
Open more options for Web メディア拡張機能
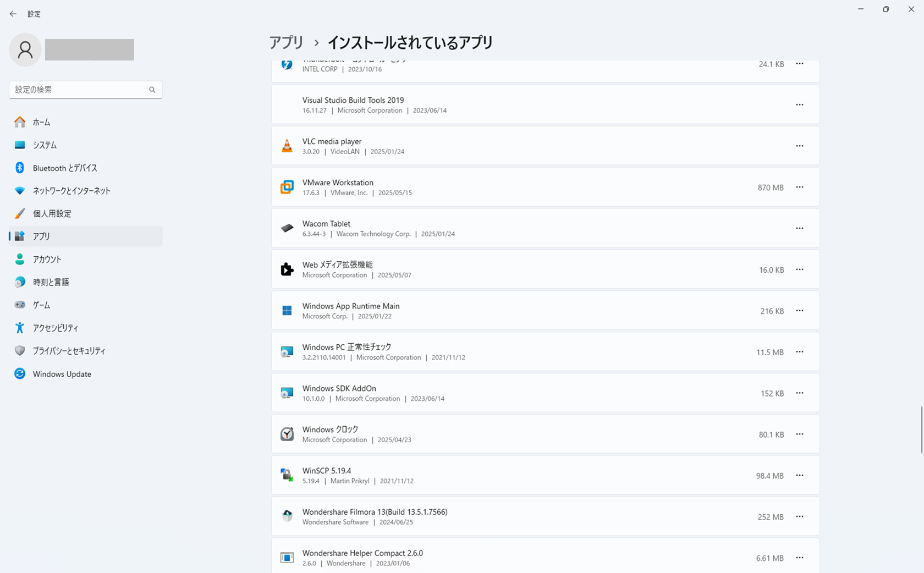click(800, 269)
